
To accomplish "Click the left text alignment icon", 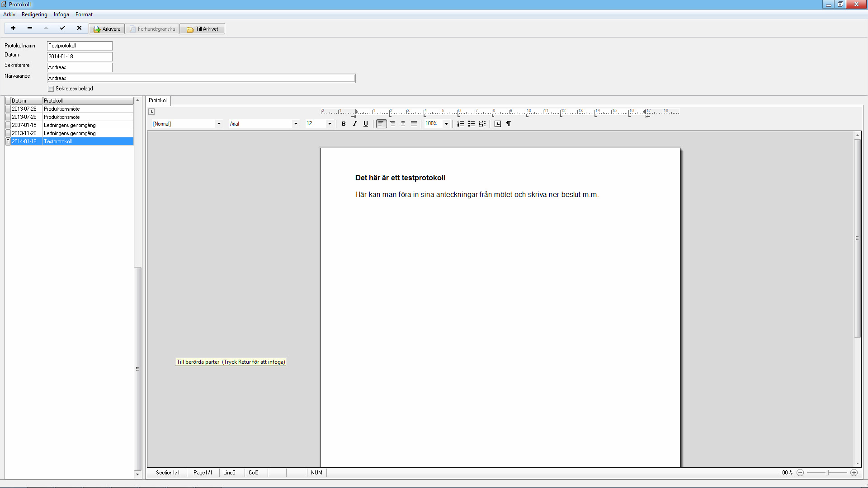I will (381, 123).
